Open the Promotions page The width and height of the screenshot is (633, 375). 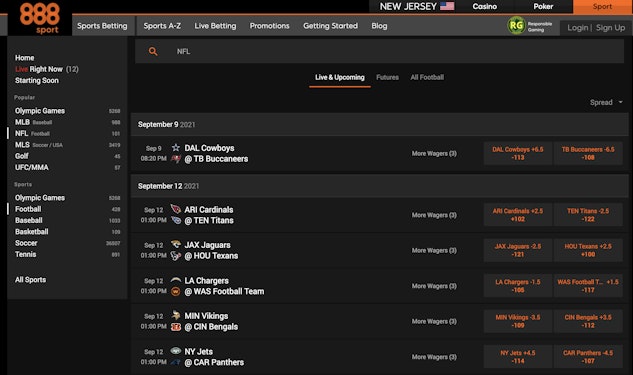[x=269, y=26]
